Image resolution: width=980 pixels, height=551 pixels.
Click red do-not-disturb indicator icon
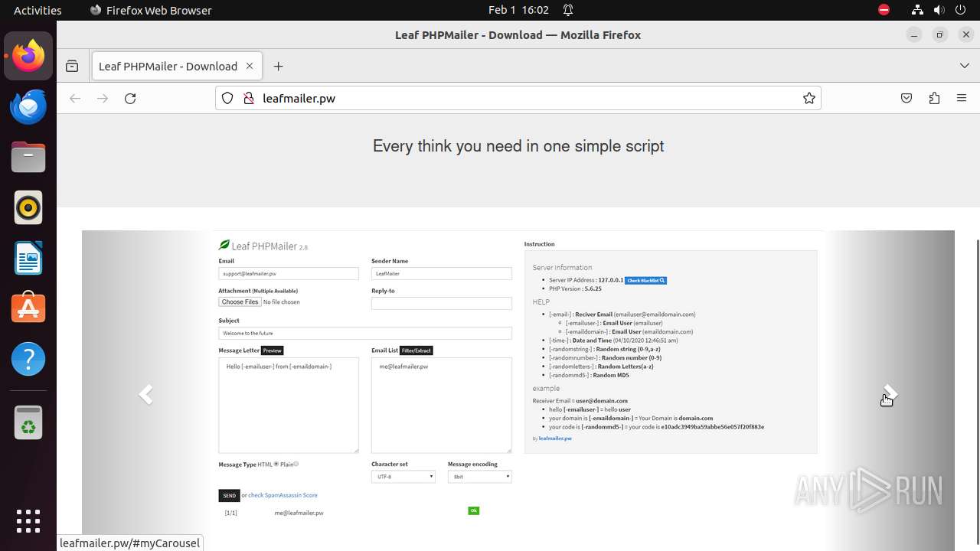pyautogui.click(x=884, y=10)
